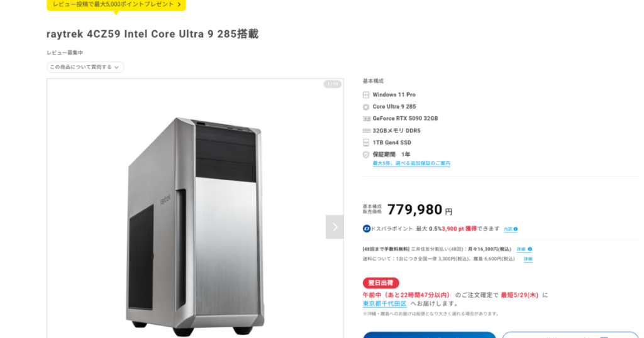Change delivery area 東京都千代田区
Image resolution: width=644 pixels, height=338 pixels.
[x=384, y=303]
